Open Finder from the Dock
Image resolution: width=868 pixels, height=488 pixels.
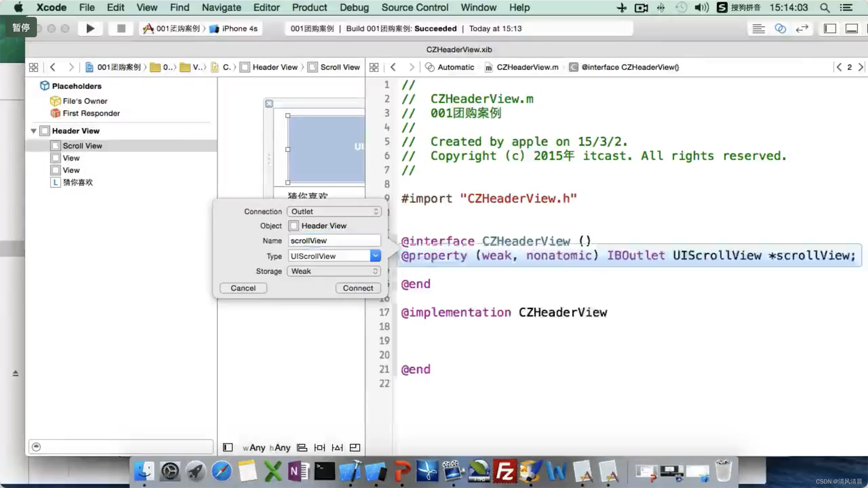pos(144,471)
